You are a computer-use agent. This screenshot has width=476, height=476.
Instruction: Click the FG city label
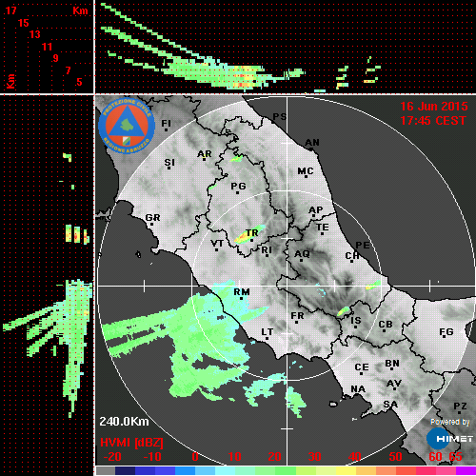(x=446, y=332)
